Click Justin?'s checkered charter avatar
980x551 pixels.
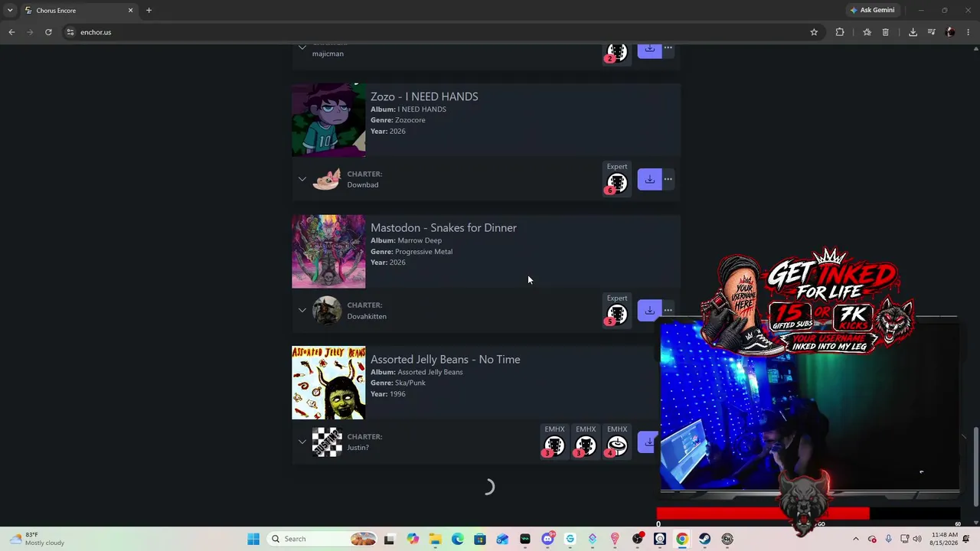click(327, 442)
